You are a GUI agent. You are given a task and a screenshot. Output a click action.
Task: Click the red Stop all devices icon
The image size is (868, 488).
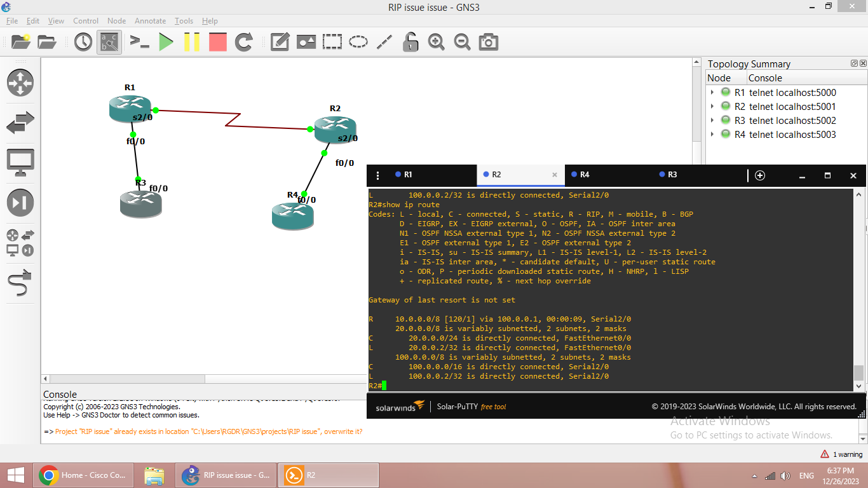tap(217, 42)
